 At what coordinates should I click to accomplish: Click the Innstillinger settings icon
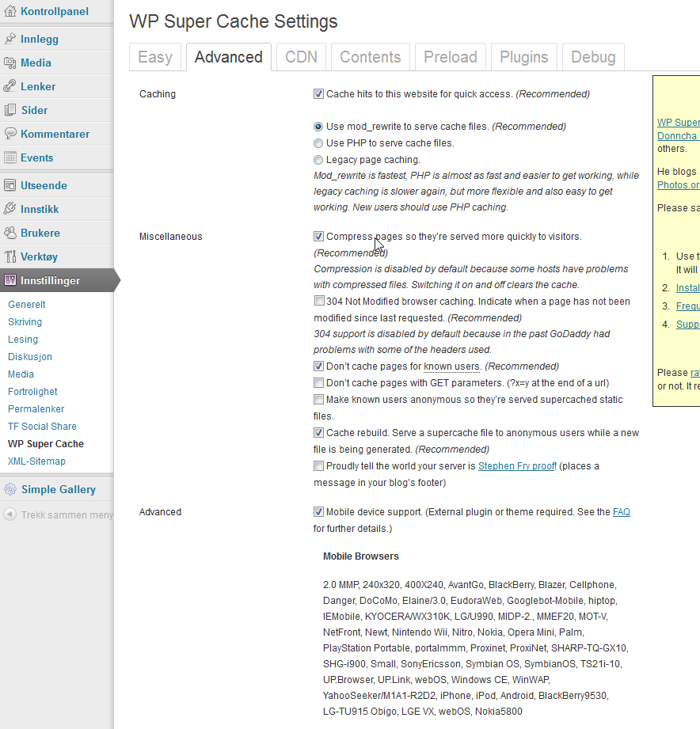click(10, 280)
